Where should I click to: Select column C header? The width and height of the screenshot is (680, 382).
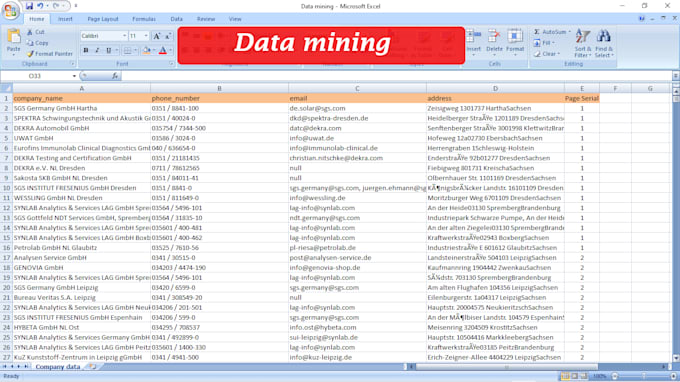click(x=357, y=88)
